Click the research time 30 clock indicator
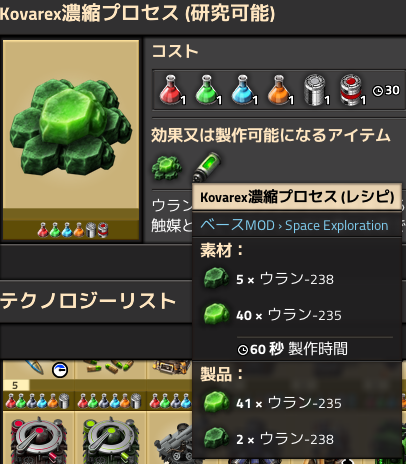The height and width of the screenshot is (464, 406). [x=386, y=90]
